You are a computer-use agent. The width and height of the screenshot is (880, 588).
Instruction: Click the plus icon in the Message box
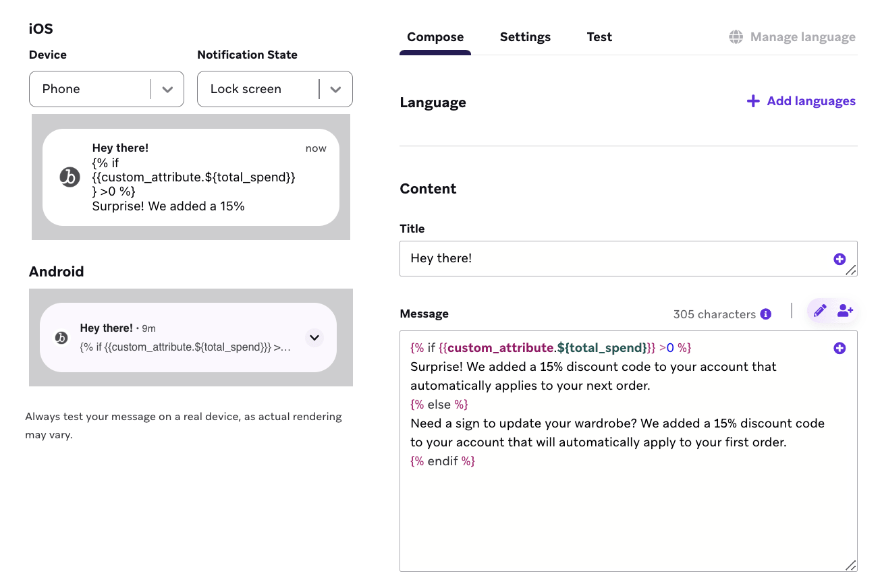click(840, 348)
